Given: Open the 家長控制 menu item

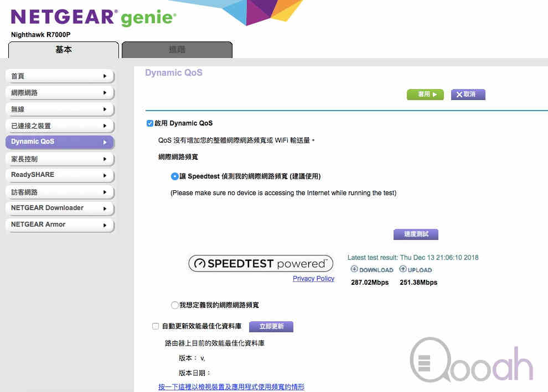Looking at the screenshot, I should [x=60, y=159].
